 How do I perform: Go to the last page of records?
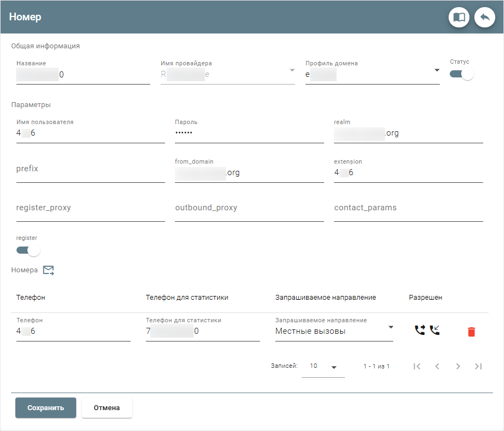(478, 366)
